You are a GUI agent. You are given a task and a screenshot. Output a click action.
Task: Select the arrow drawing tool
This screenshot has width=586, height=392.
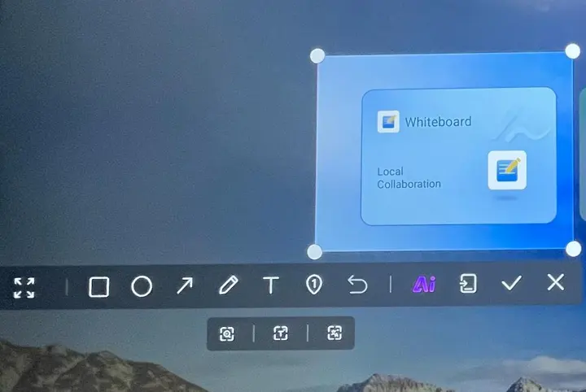[185, 285]
